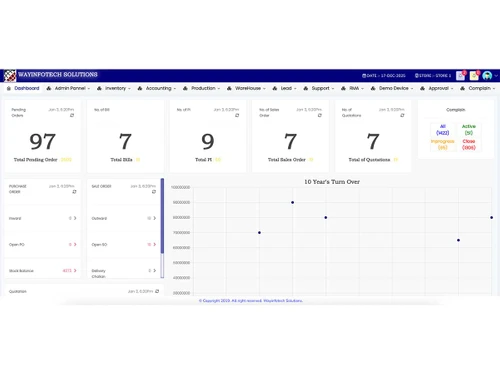500x375 pixels.
Task: Expand the Production dropdown menu
Action: point(205,88)
